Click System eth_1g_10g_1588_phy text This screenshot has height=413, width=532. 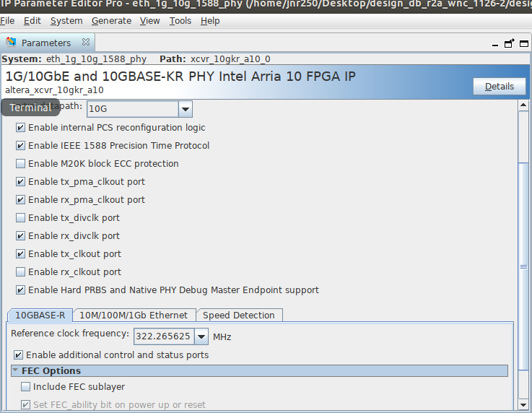click(74, 59)
